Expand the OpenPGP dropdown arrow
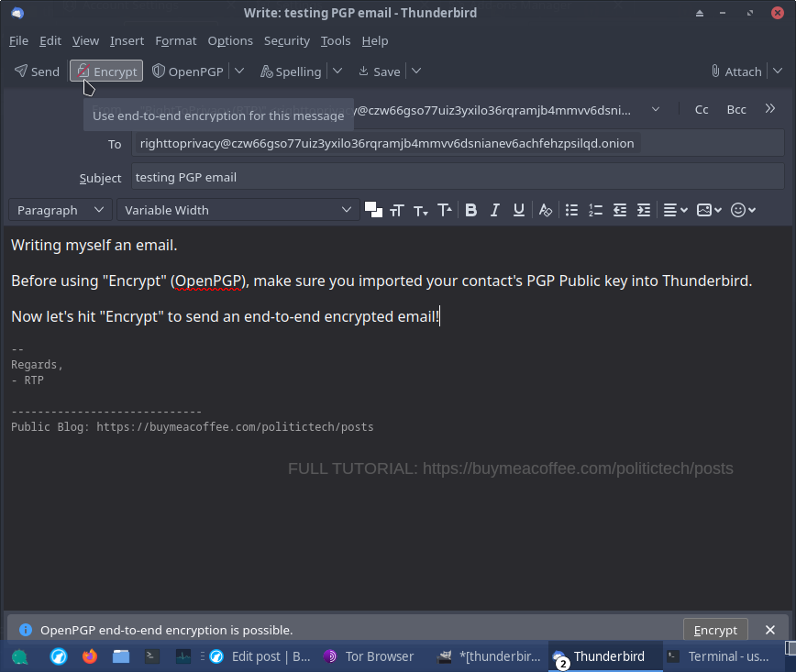The image size is (796, 672). point(239,72)
